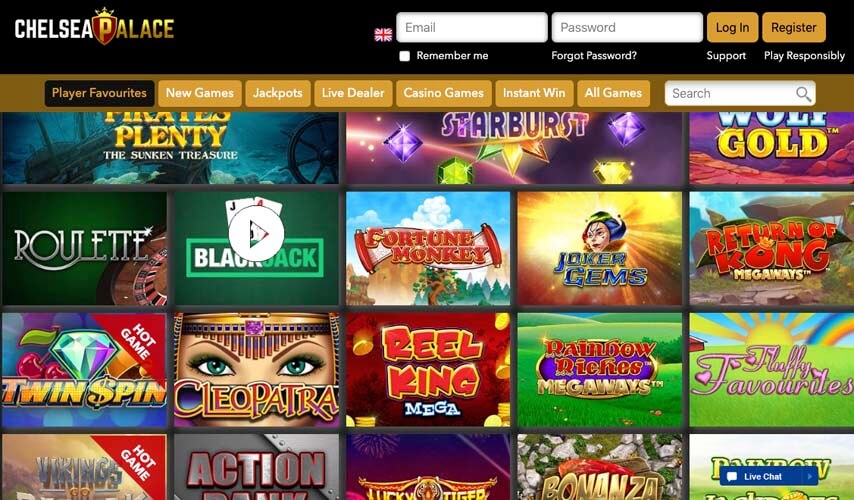The image size is (854, 500).
Task: Focus the Email input field
Action: click(472, 27)
